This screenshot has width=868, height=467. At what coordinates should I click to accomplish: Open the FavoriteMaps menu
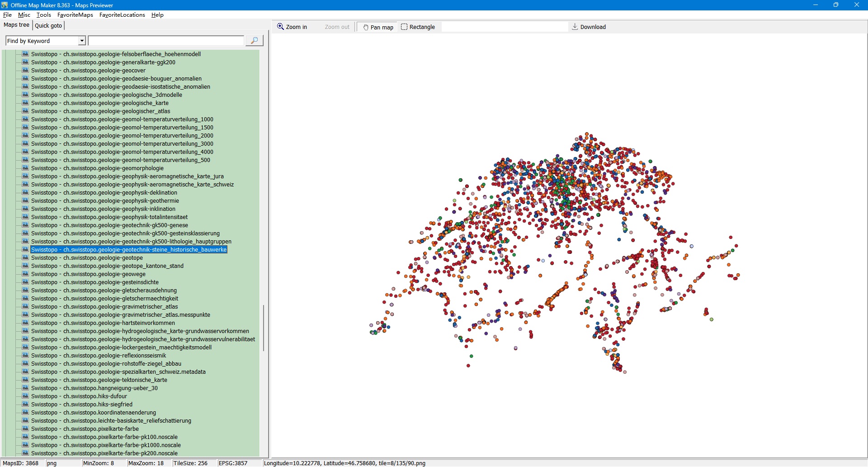(x=75, y=15)
